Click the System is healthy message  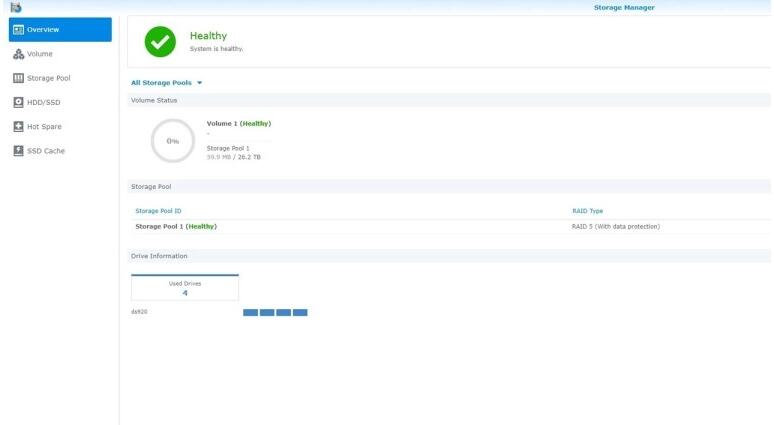pos(216,49)
